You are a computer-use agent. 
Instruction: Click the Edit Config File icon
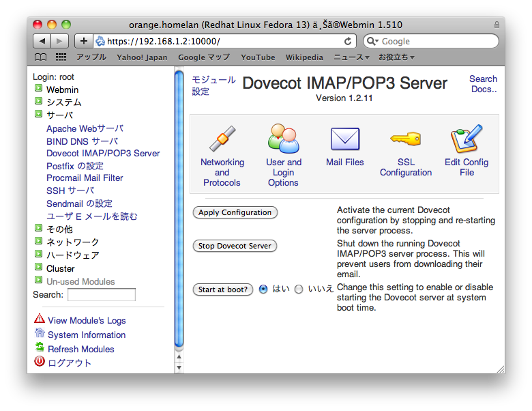click(x=467, y=139)
